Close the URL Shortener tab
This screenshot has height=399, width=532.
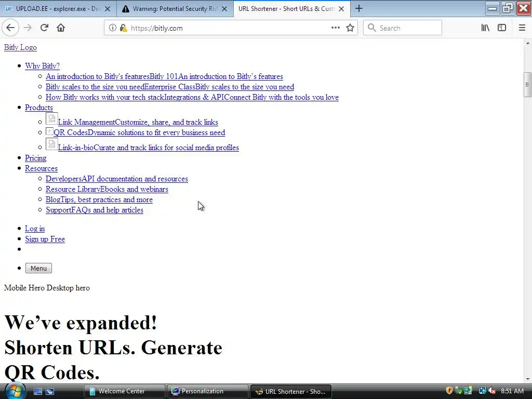[x=341, y=9]
